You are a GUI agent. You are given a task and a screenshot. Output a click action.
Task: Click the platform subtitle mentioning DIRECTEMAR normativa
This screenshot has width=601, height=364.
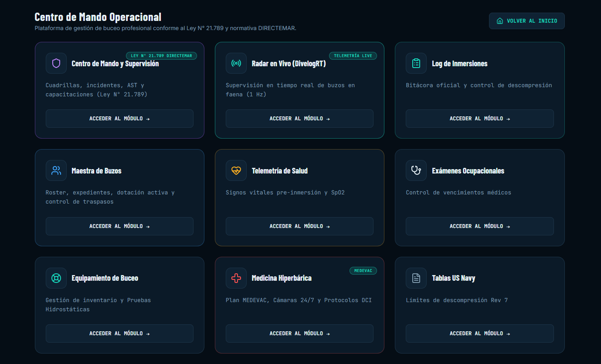click(x=166, y=28)
